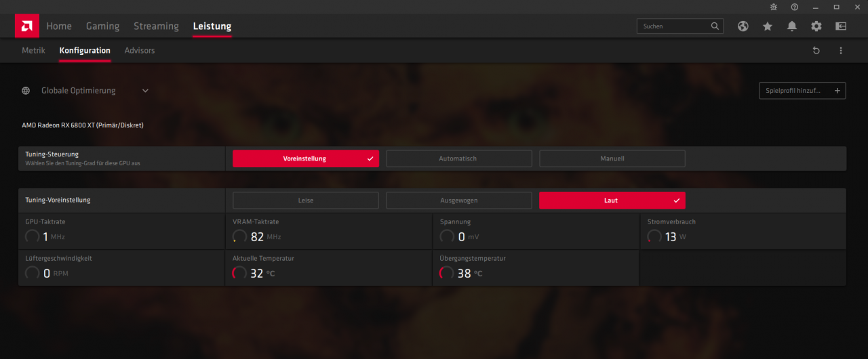Open the web browser globe icon
This screenshot has width=868, height=359.
(743, 26)
